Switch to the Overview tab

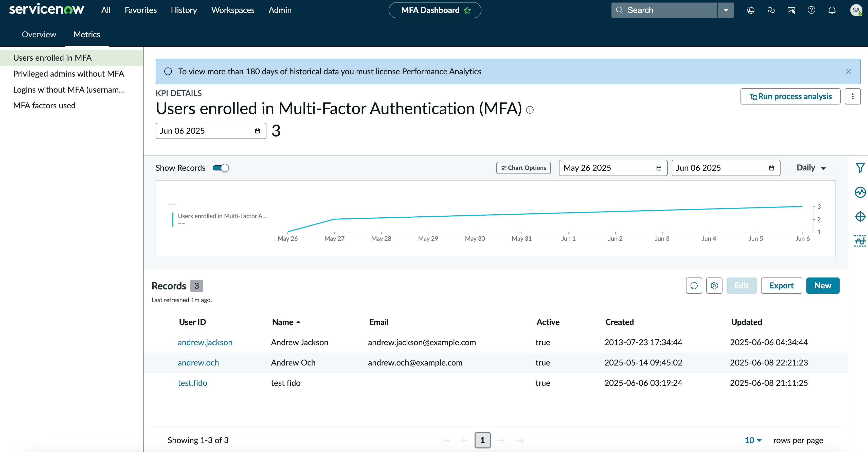click(x=39, y=34)
